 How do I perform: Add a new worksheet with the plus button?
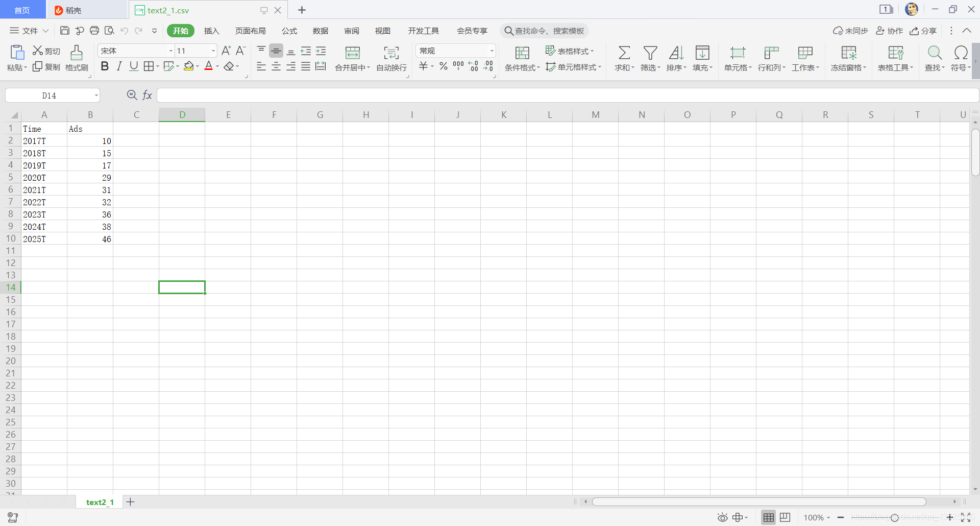tap(131, 502)
